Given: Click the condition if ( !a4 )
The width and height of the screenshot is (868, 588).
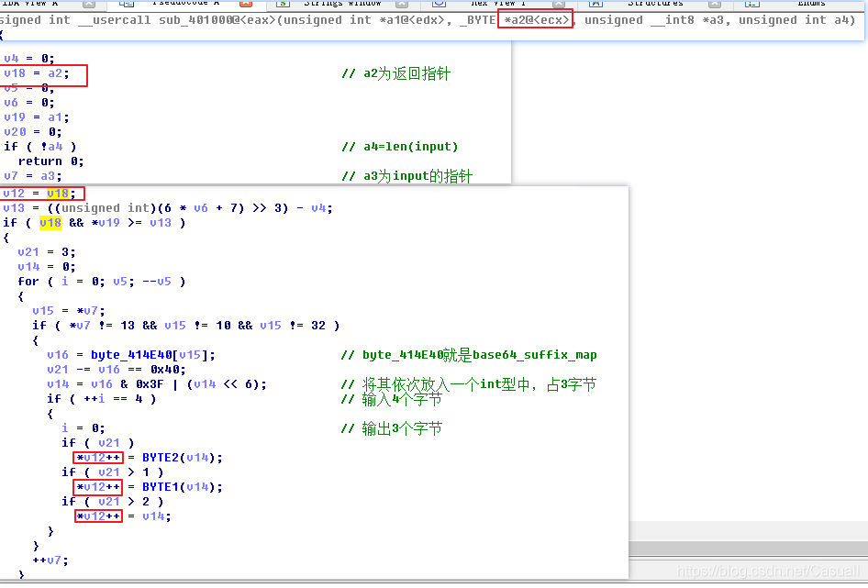Looking at the screenshot, I should (x=39, y=147).
